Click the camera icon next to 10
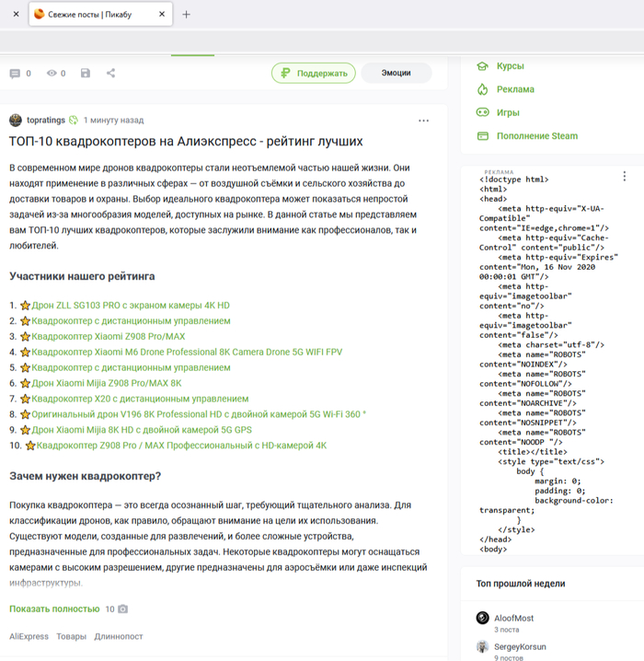Screen dimensions: 644x661 pyautogui.click(x=122, y=609)
